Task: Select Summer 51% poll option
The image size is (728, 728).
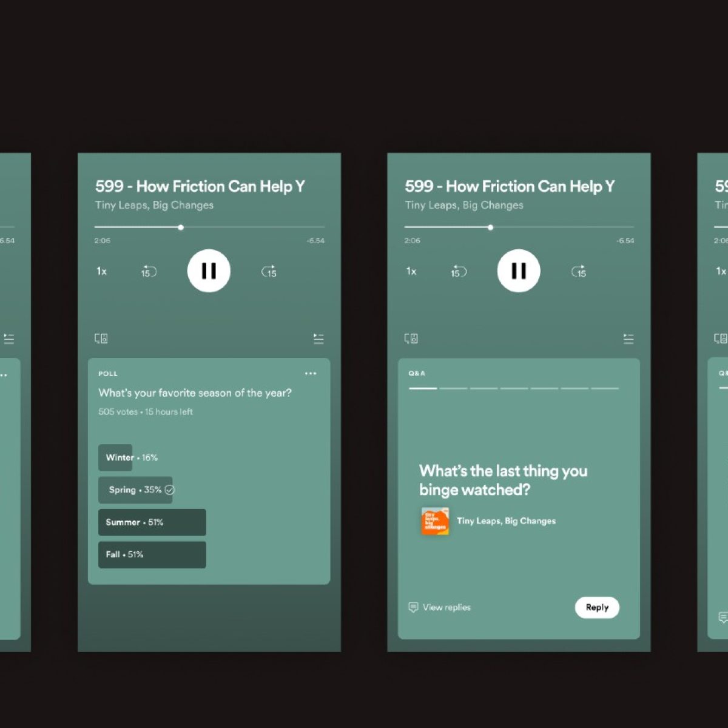Action: (x=152, y=522)
